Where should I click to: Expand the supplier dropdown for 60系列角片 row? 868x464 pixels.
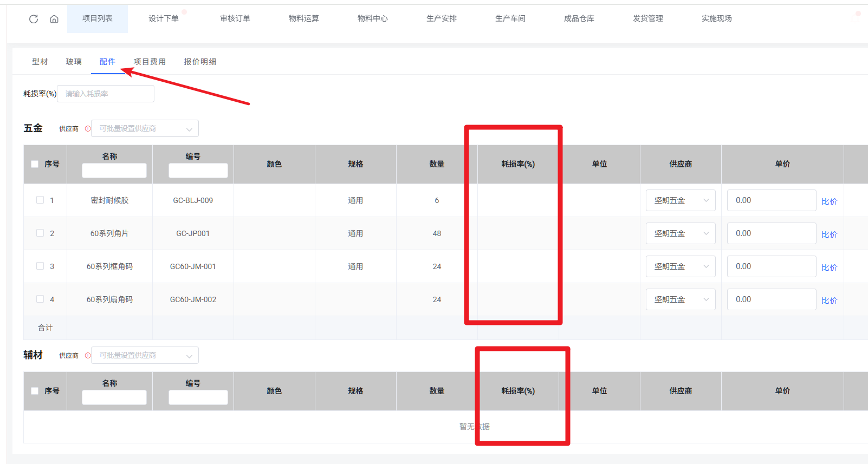(x=681, y=233)
